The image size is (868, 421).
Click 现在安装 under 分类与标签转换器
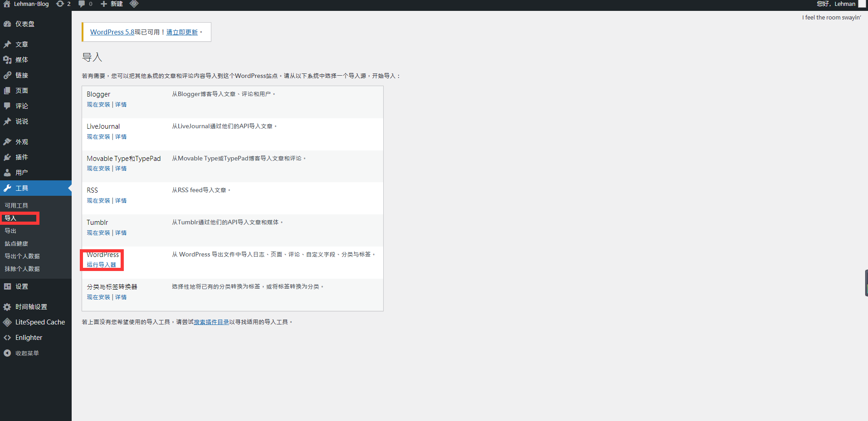point(98,297)
